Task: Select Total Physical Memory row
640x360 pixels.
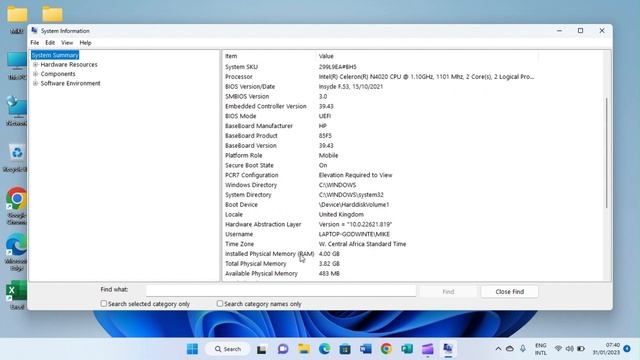Action: pyautogui.click(x=380, y=264)
